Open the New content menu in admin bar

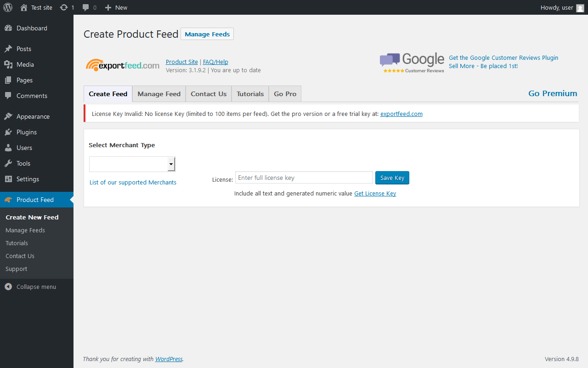[116, 7]
